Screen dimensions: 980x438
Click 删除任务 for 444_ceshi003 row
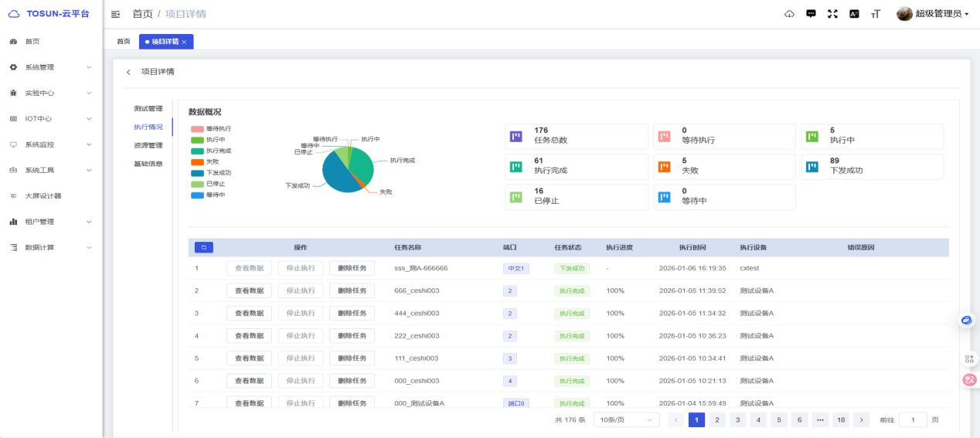(352, 313)
